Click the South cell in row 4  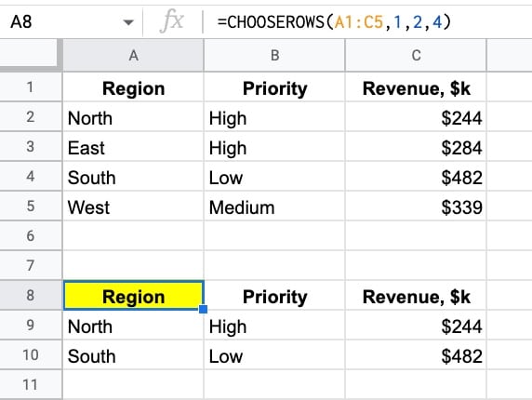(133, 176)
